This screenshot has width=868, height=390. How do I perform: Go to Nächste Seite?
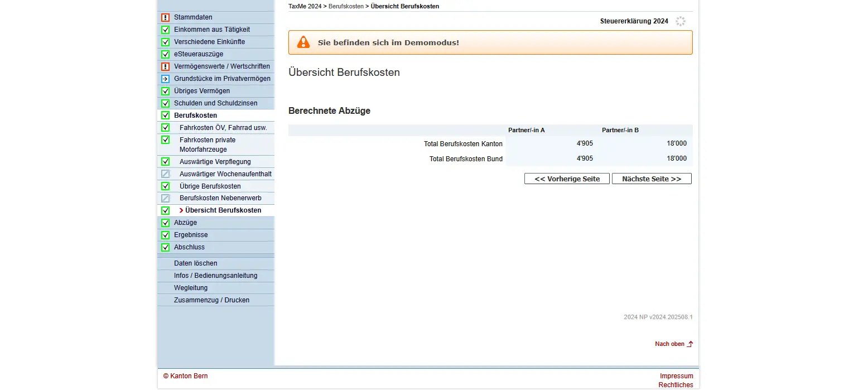pos(651,179)
